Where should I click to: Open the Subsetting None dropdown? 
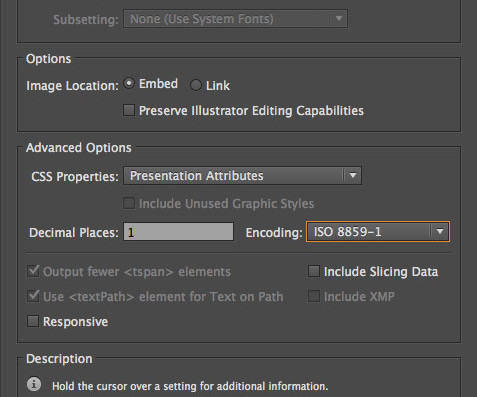pos(235,19)
